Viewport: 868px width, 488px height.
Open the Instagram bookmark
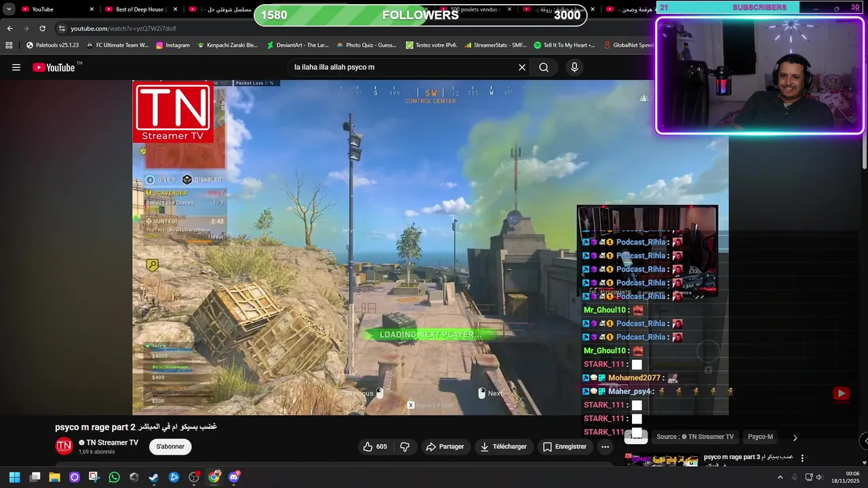pos(173,45)
